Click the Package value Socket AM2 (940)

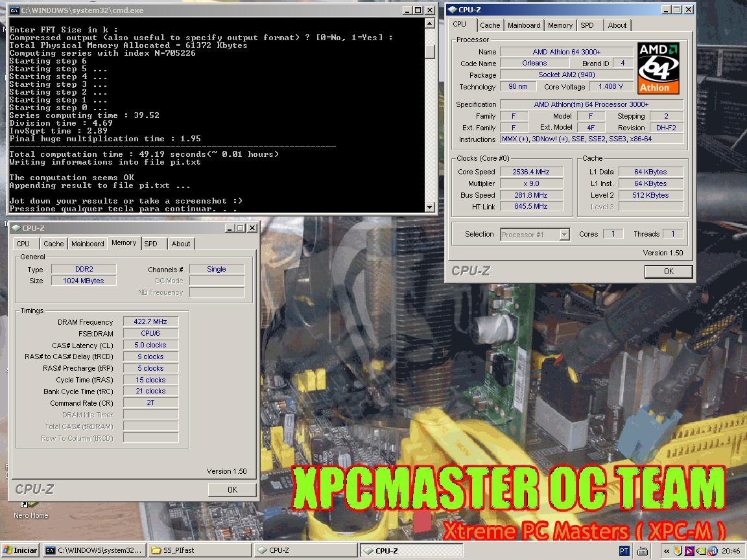tap(567, 75)
